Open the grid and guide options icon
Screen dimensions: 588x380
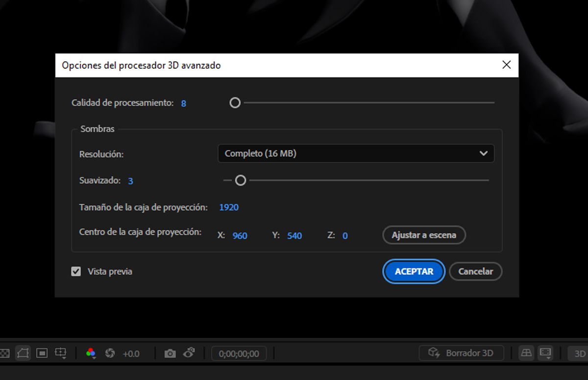[60, 352]
